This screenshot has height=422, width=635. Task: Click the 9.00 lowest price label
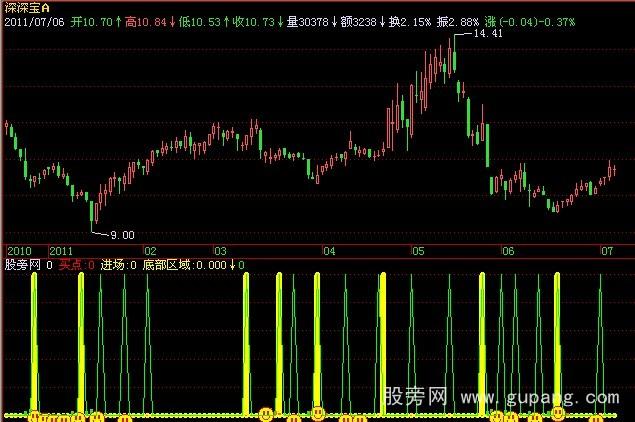pyautogui.click(x=121, y=234)
